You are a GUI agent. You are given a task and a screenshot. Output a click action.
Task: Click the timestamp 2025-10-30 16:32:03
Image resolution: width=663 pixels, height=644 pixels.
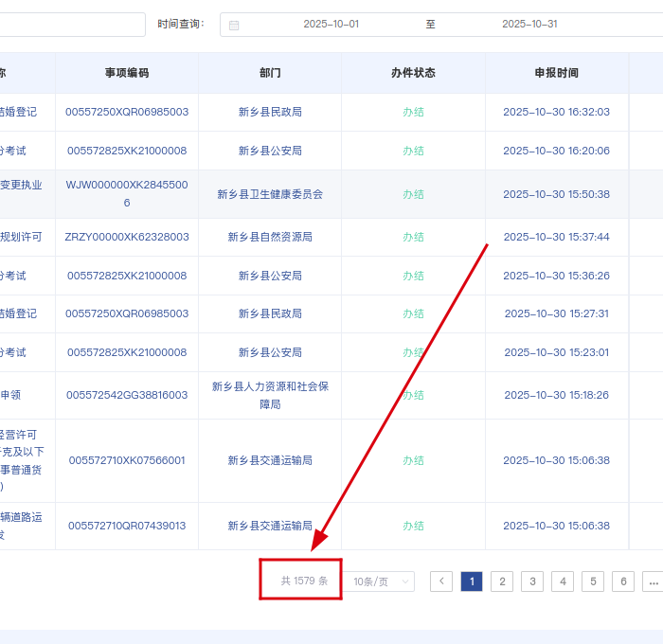point(556,112)
